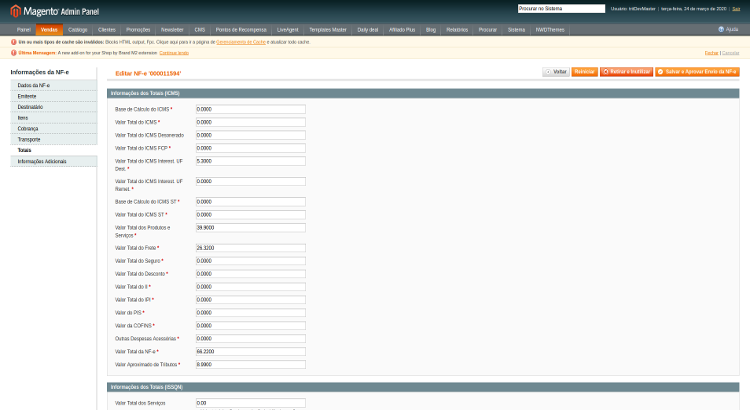Click the Sair logout link
The image size is (750, 410).
click(736, 9)
